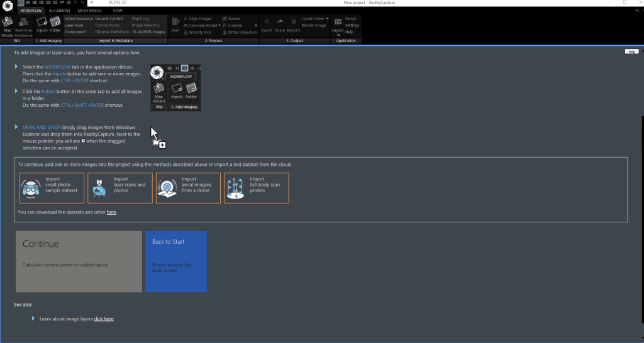The image size is (644, 343).
Task: Open Settings from Application group
Action: coord(352,25)
